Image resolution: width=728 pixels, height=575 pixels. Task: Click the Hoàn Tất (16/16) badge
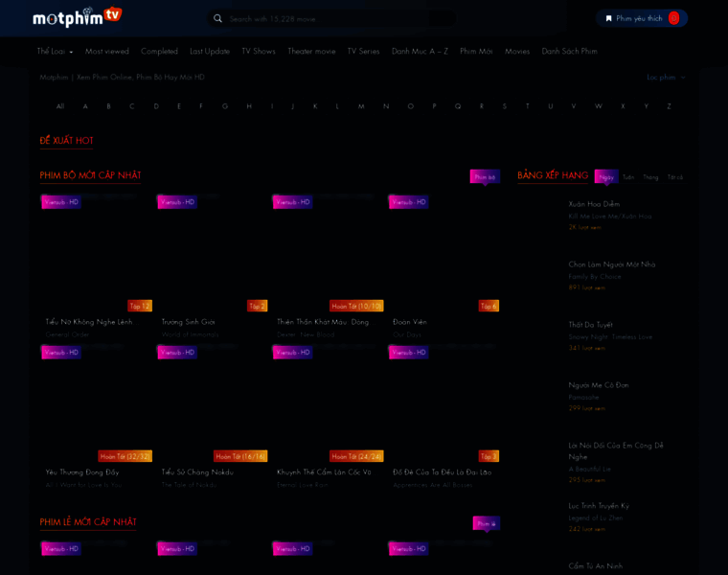click(x=240, y=456)
